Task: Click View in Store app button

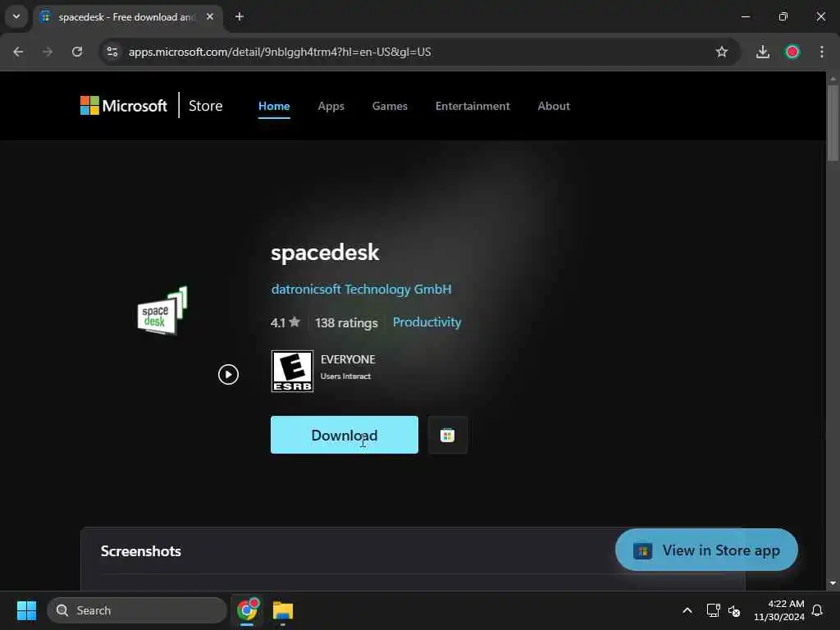Action: pos(706,550)
